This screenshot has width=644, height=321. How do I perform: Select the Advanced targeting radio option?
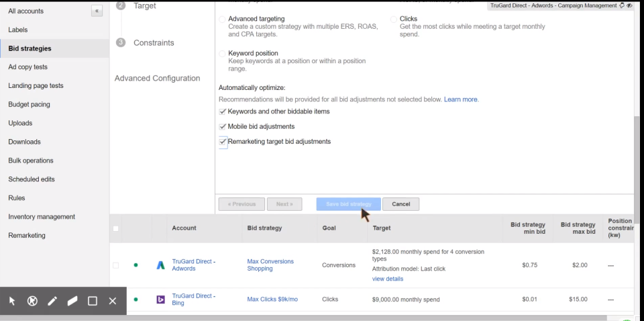[223, 19]
